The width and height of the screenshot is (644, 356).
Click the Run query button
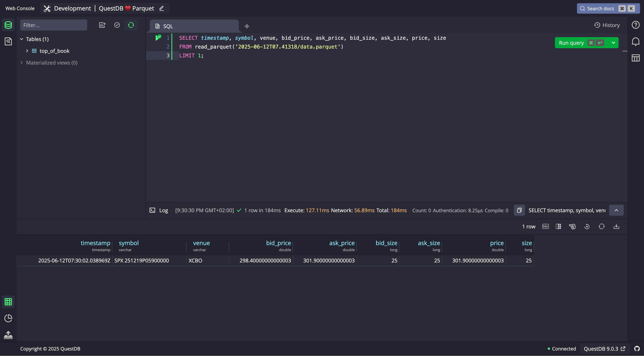[x=581, y=43]
